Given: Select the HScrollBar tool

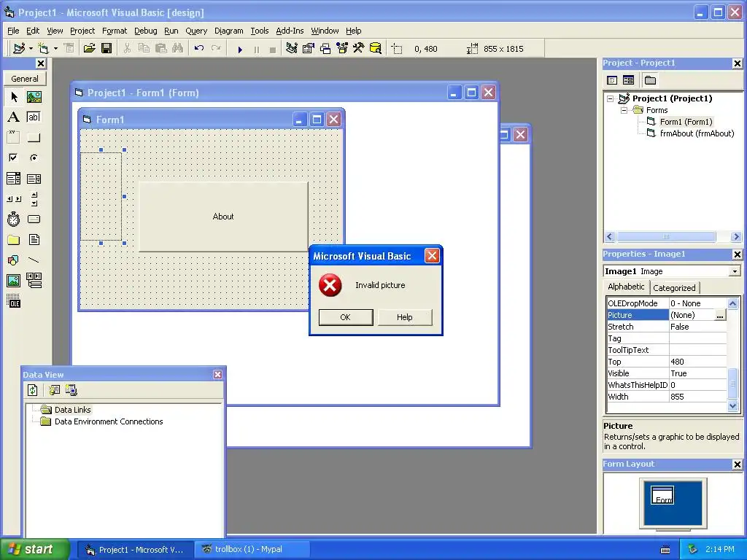Looking at the screenshot, I should click(x=14, y=198).
